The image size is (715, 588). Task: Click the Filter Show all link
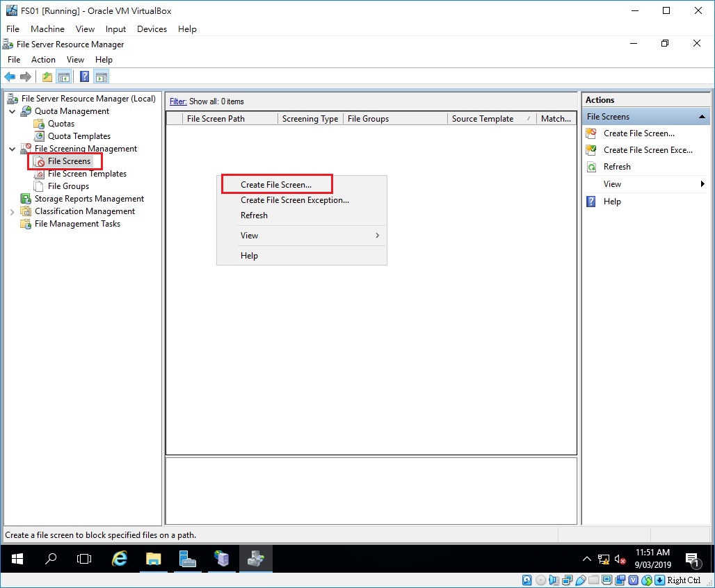pos(177,101)
